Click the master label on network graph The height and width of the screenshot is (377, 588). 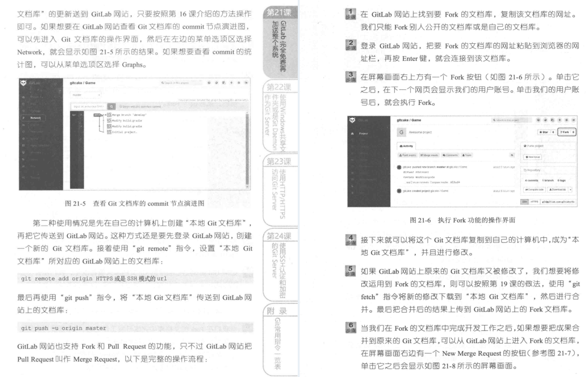(x=97, y=115)
